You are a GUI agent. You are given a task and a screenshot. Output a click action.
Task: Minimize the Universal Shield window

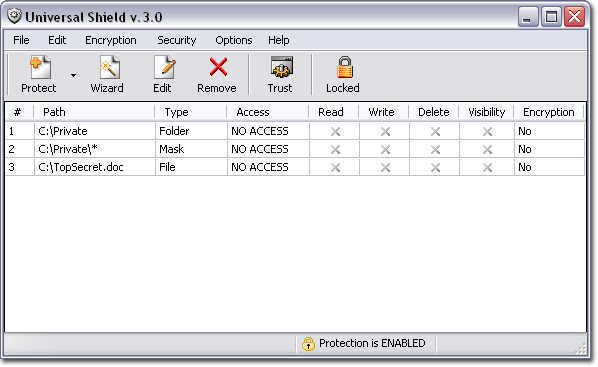point(528,17)
